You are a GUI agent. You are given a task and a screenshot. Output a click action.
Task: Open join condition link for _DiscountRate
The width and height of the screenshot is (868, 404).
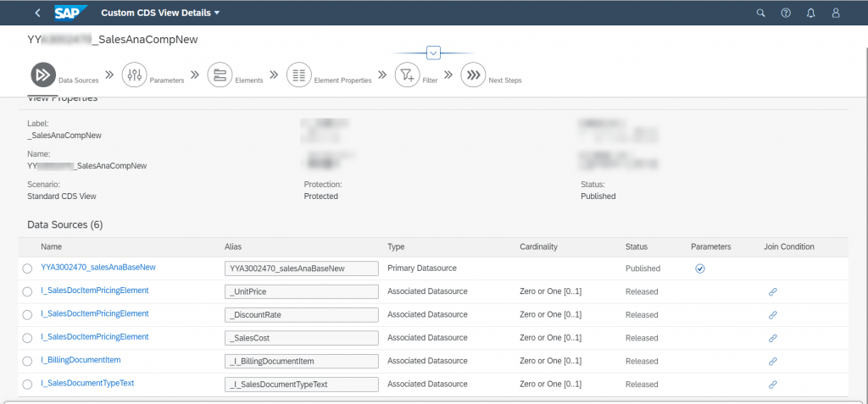pyautogui.click(x=773, y=315)
